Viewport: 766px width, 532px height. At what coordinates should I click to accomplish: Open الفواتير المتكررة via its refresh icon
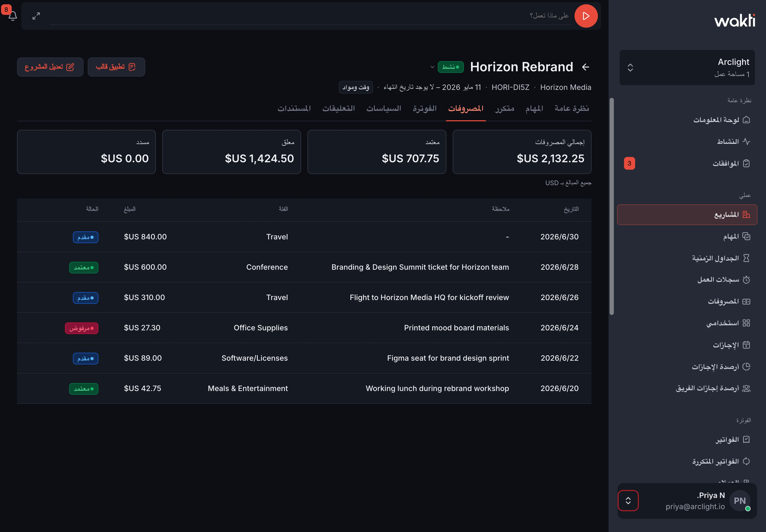[746, 461]
